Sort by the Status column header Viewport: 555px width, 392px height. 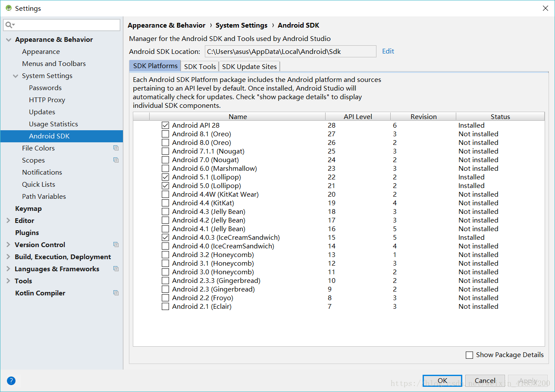tap(500, 116)
